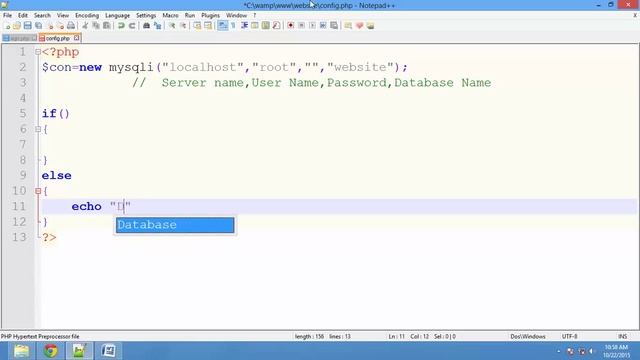Click Run macro multiple times icon
This screenshot has width=640, height=360.
323,26
